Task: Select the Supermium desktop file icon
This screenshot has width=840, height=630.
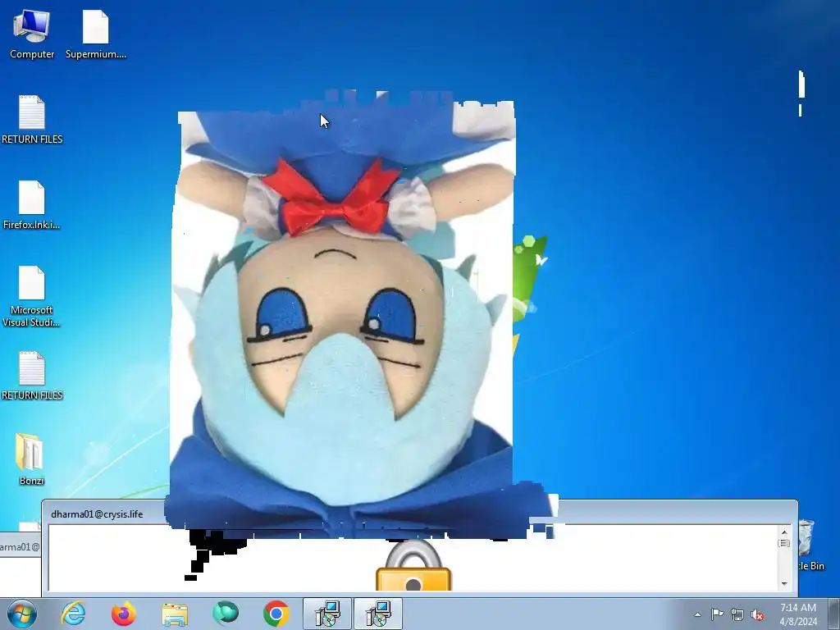Action: [96, 34]
